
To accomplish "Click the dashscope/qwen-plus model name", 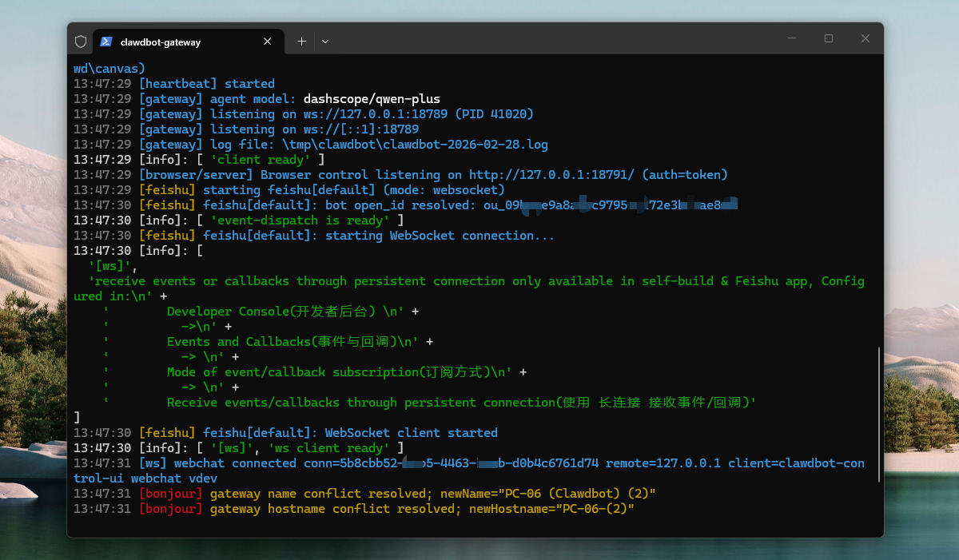I will point(372,99).
